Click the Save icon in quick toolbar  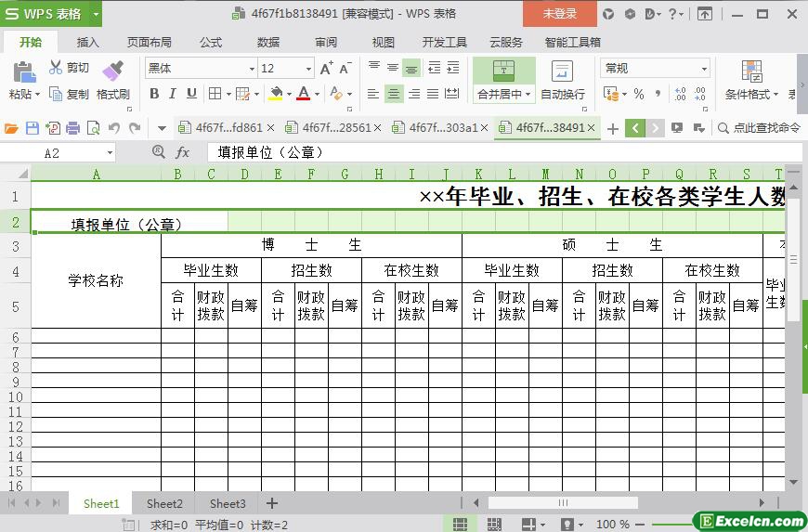(33, 128)
